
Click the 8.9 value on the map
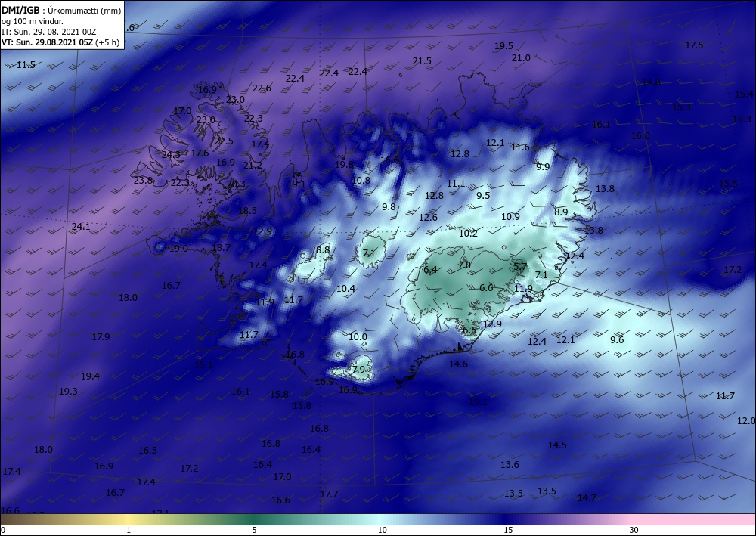point(561,212)
